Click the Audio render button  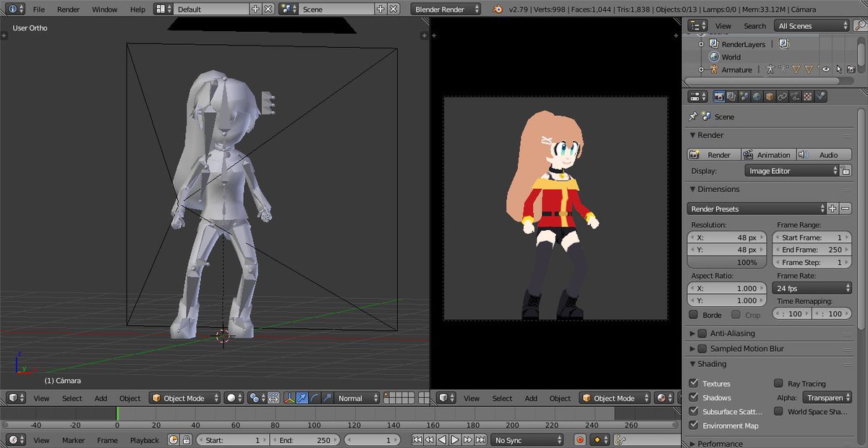824,155
